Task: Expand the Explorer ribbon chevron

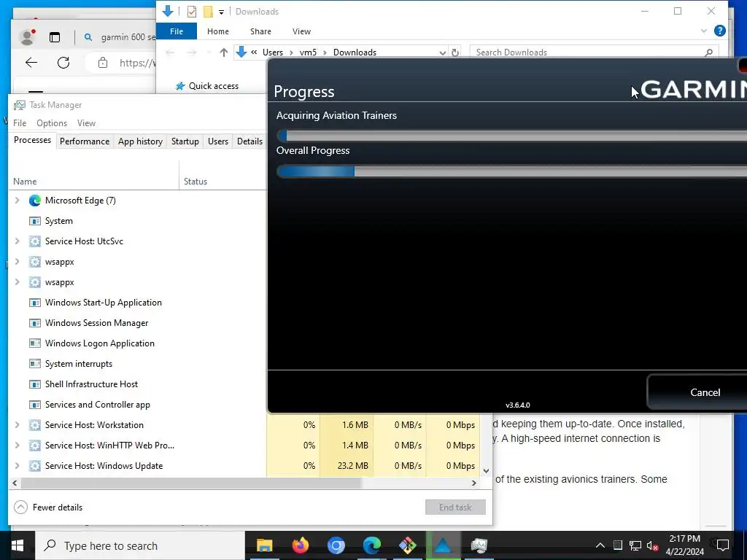Action: click(x=704, y=31)
